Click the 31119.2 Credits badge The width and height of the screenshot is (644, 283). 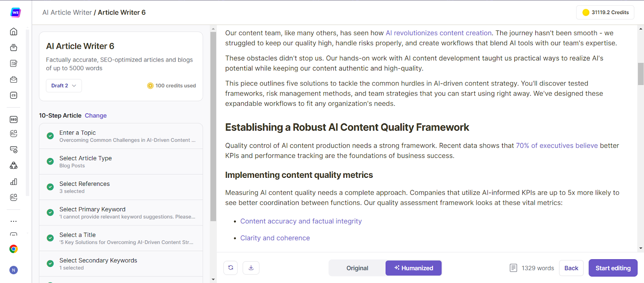pos(605,12)
